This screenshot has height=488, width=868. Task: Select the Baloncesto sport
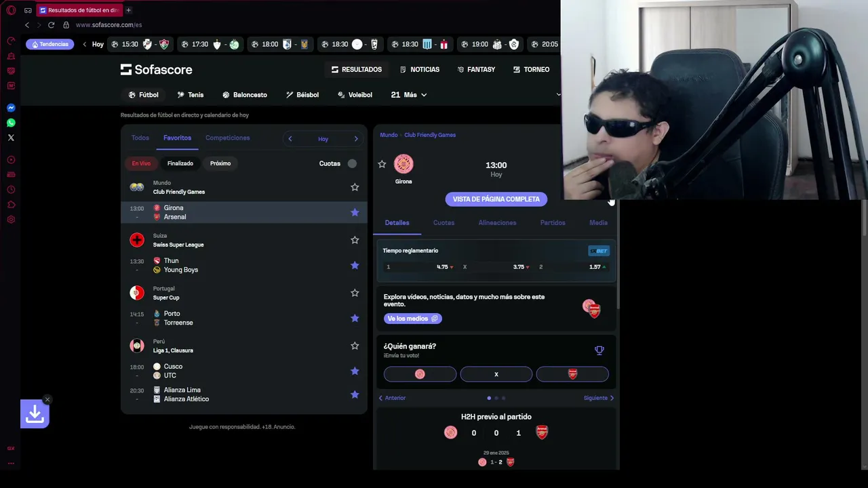click(x=245, y=95)
